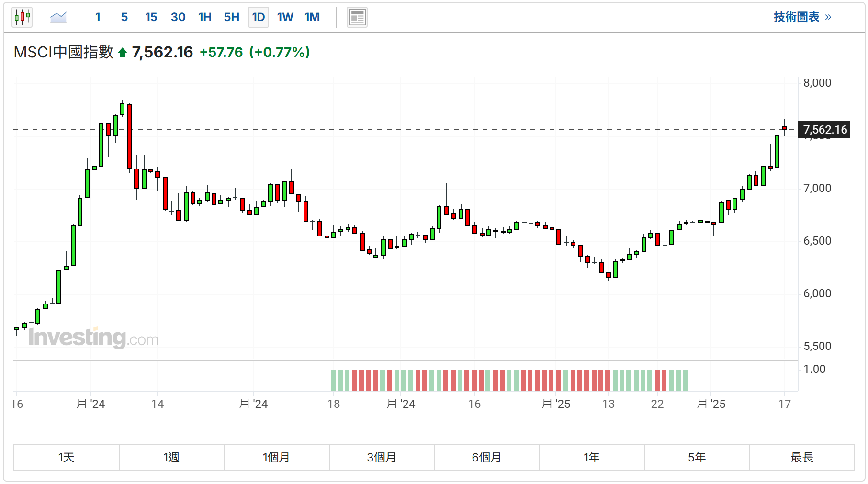Select the 3個月 time range
The width and height of the screenshot is (868, 484).
(382, 458)
